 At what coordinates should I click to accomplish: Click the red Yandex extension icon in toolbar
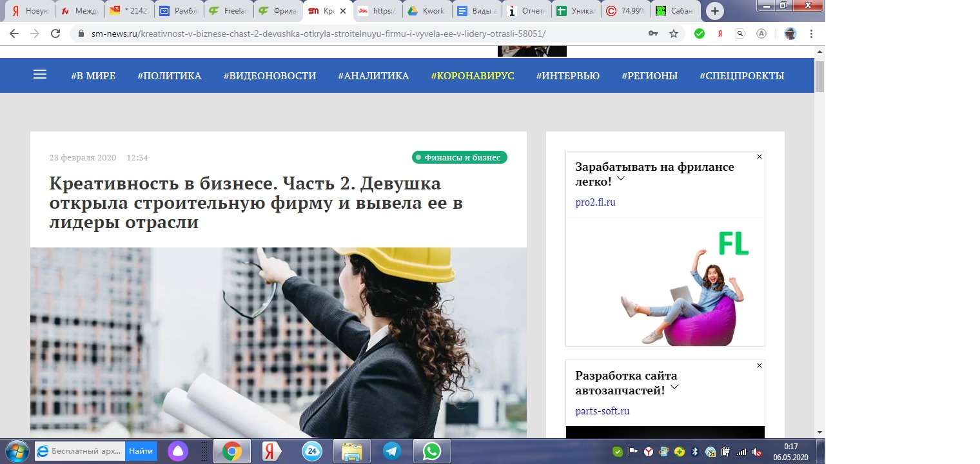[x=720, y=34]
